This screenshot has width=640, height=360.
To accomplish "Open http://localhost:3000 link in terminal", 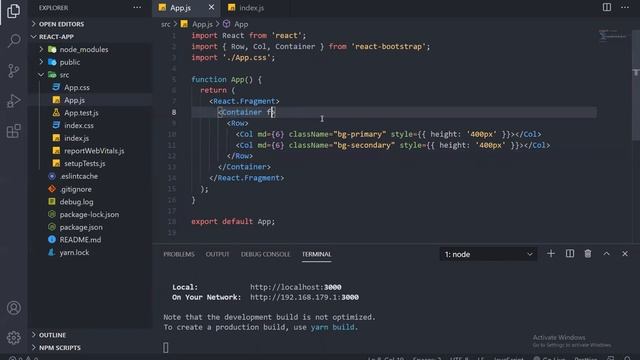I will 296,287.
